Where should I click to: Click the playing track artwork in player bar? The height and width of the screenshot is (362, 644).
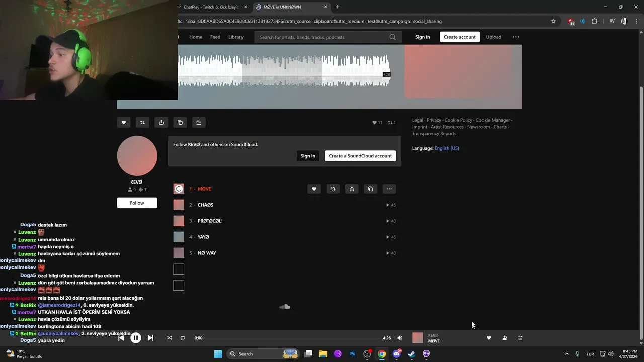point(418,338)
